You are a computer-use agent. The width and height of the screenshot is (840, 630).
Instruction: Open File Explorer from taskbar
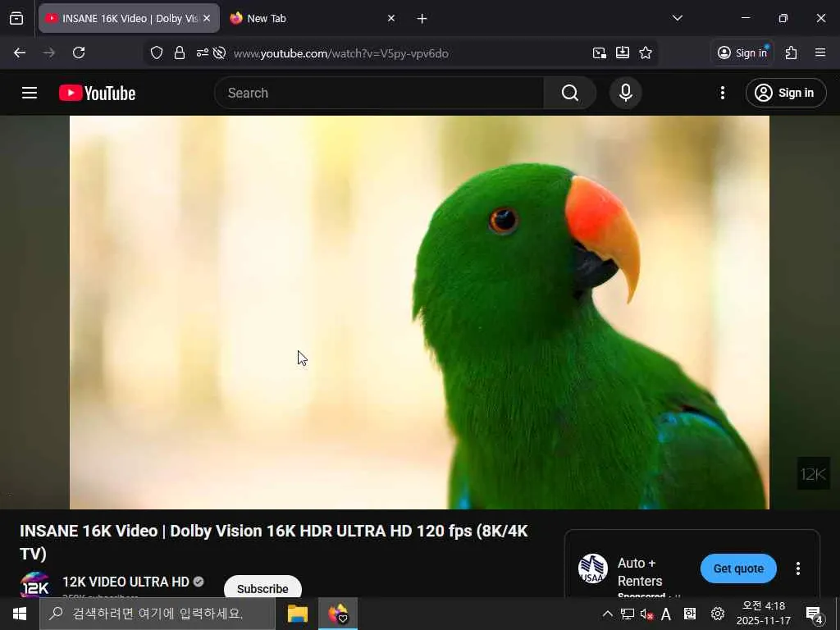point(297,614)
